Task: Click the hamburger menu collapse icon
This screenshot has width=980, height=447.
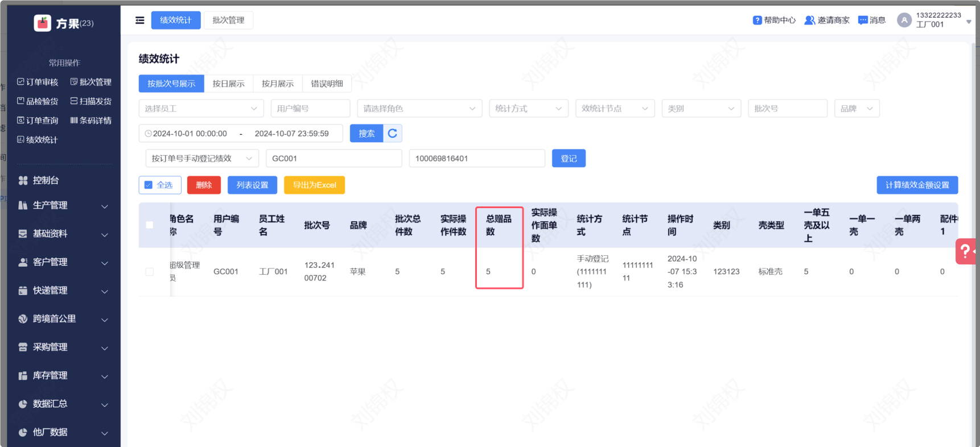Action: [139, 20]
